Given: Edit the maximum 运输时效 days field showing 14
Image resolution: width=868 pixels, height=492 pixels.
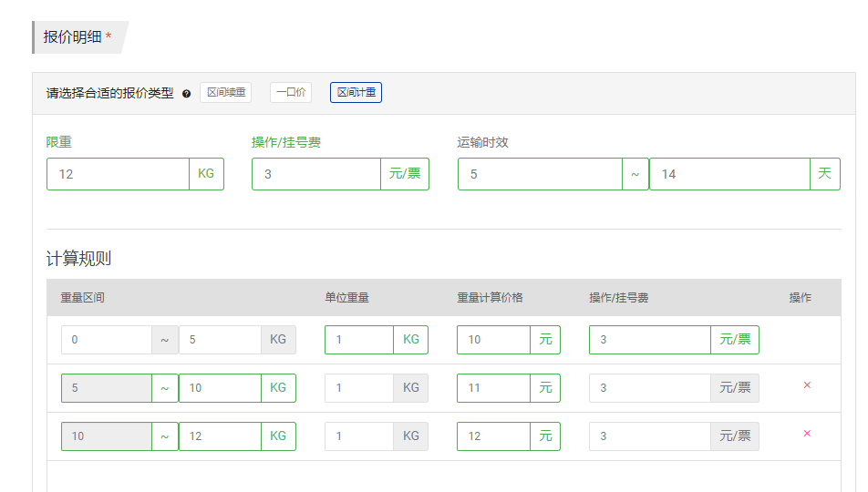Looking at the screenshot, I should (729, 174).
